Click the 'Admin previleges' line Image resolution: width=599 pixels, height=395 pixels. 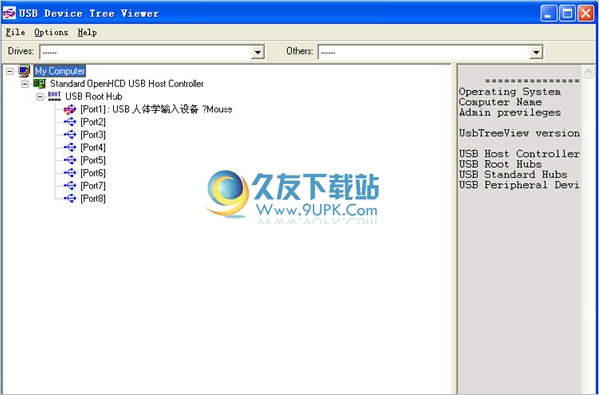point(510,113)
